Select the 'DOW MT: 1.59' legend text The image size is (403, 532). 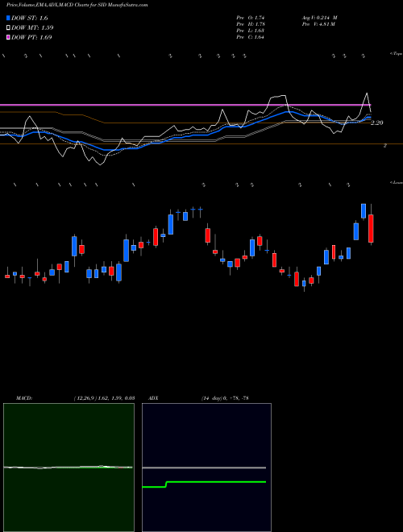point(32,28)
